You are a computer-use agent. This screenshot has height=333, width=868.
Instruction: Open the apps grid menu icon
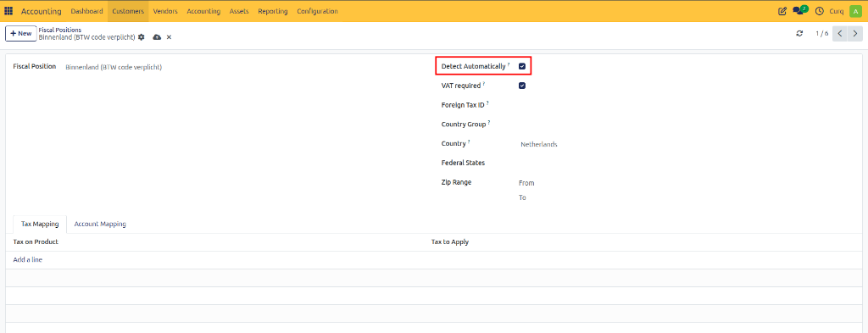pos(8,11)
